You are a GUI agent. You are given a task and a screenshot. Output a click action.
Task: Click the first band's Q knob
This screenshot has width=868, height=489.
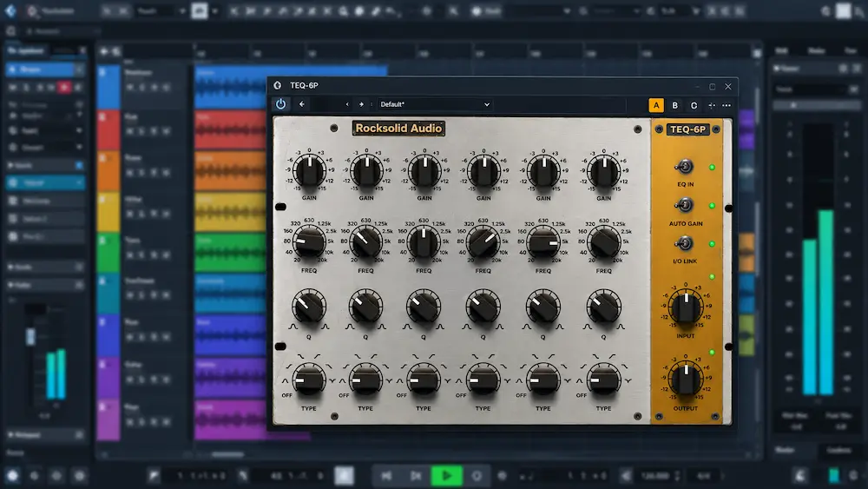tap(309, 307)
